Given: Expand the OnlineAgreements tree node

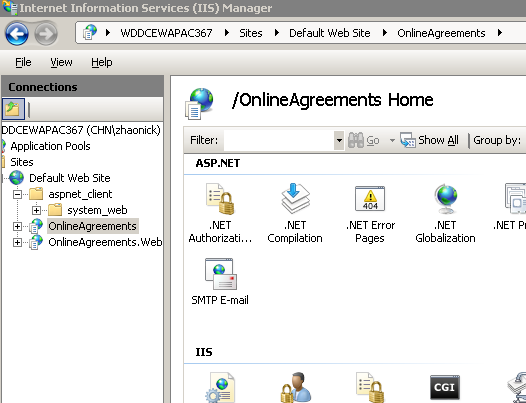Looking at the screenshot, I should pos(17,226).
